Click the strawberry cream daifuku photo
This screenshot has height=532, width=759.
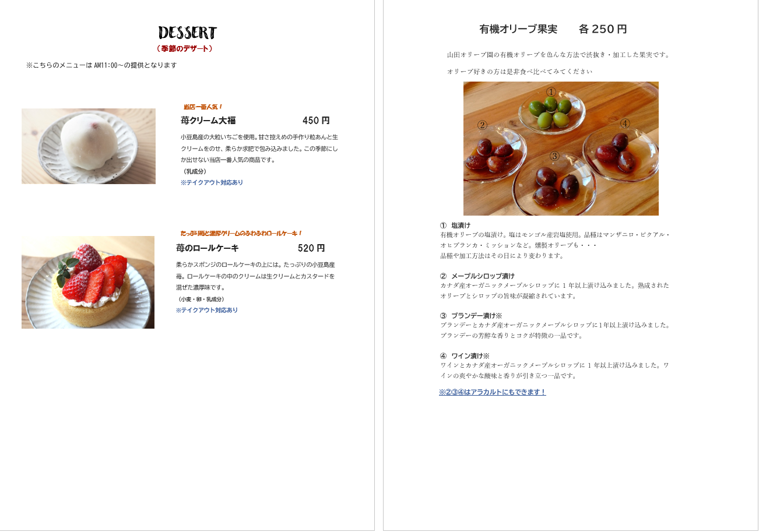point(89,146)
